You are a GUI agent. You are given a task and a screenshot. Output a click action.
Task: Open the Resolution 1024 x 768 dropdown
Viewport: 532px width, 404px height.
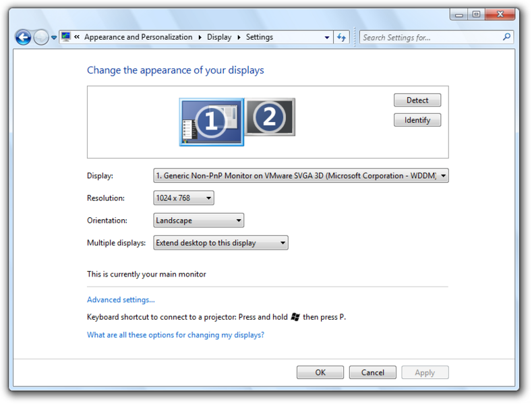coord(183,198)
